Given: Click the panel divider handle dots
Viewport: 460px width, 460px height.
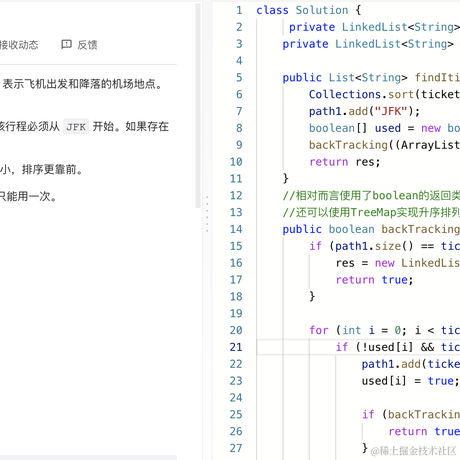Looking at the screenshot, I should (x=207, y=214).
